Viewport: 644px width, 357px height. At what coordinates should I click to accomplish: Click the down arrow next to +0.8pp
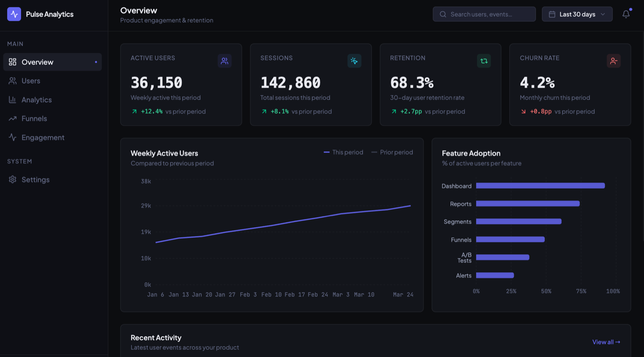(x=523, y=111)
